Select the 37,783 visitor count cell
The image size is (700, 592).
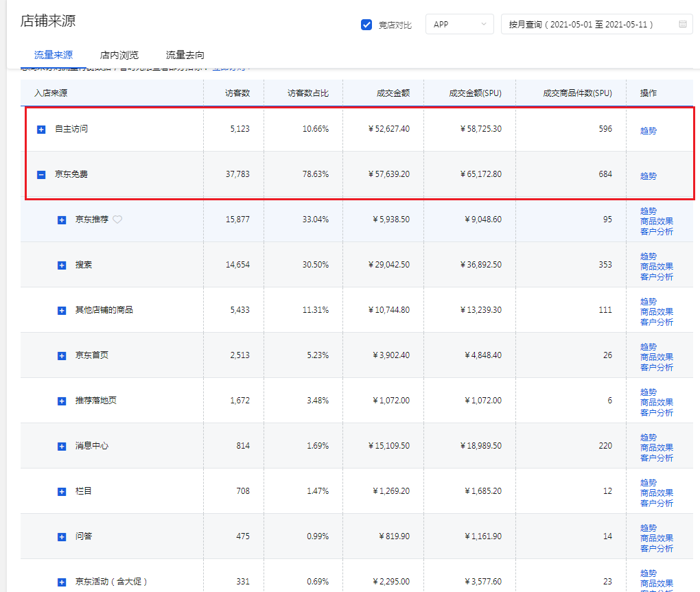(237, 174)
